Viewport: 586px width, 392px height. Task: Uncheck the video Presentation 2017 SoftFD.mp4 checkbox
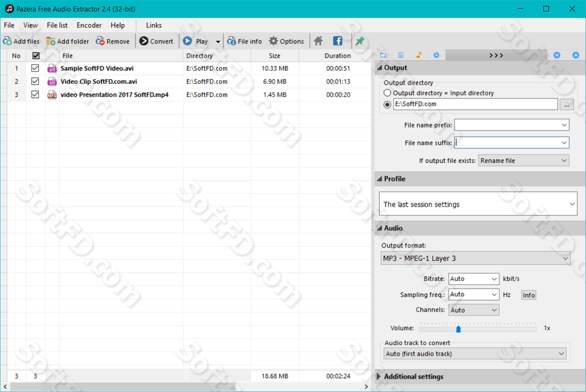(35, 94)
